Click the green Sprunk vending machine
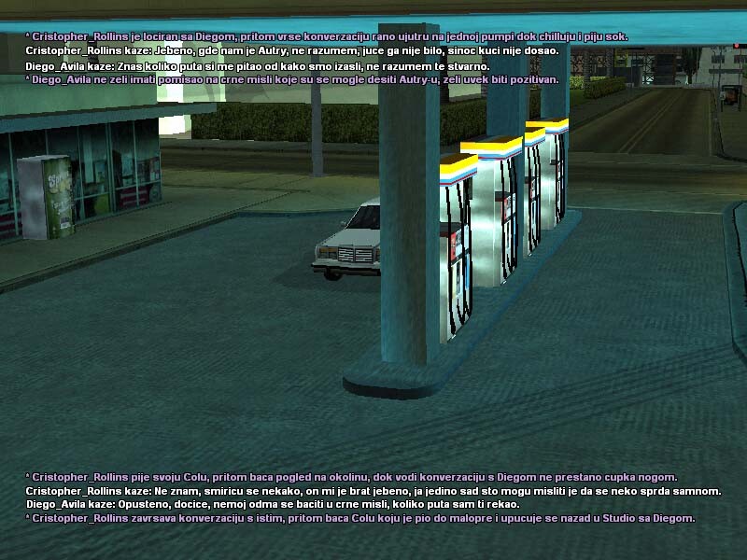 click(46, 197)
